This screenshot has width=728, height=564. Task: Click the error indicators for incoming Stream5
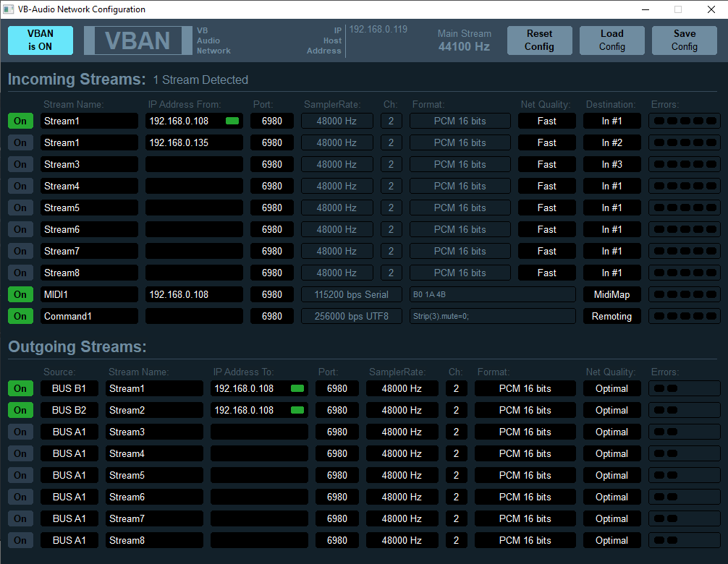(685, 208)
